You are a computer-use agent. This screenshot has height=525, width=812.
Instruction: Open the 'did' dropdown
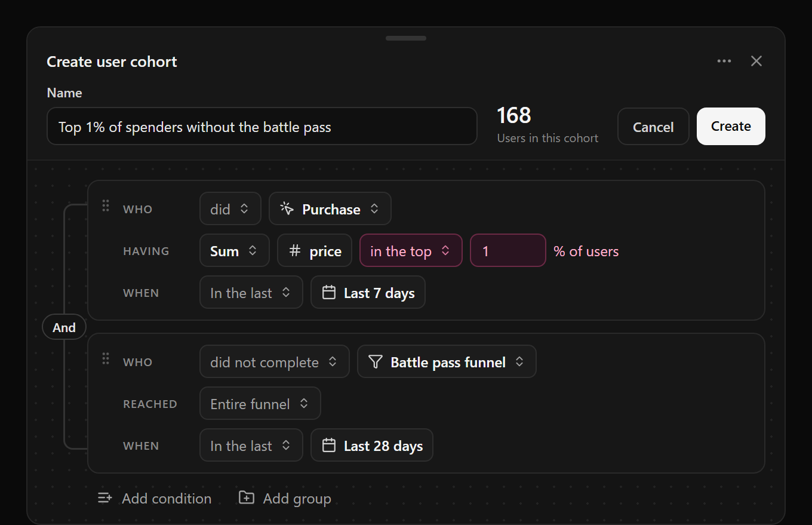pos(230,209)
